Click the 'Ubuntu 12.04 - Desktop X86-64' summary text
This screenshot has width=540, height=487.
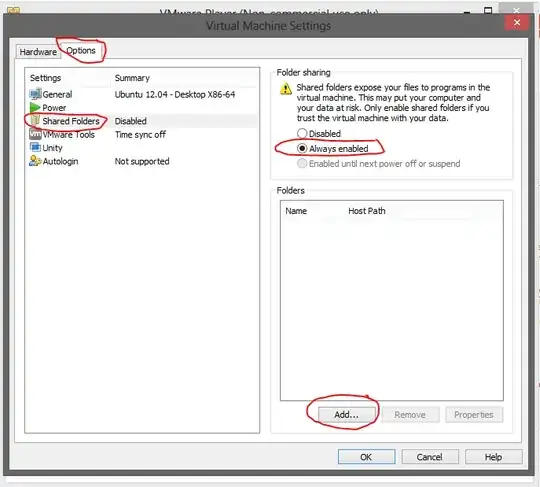[x=175, y=94]
